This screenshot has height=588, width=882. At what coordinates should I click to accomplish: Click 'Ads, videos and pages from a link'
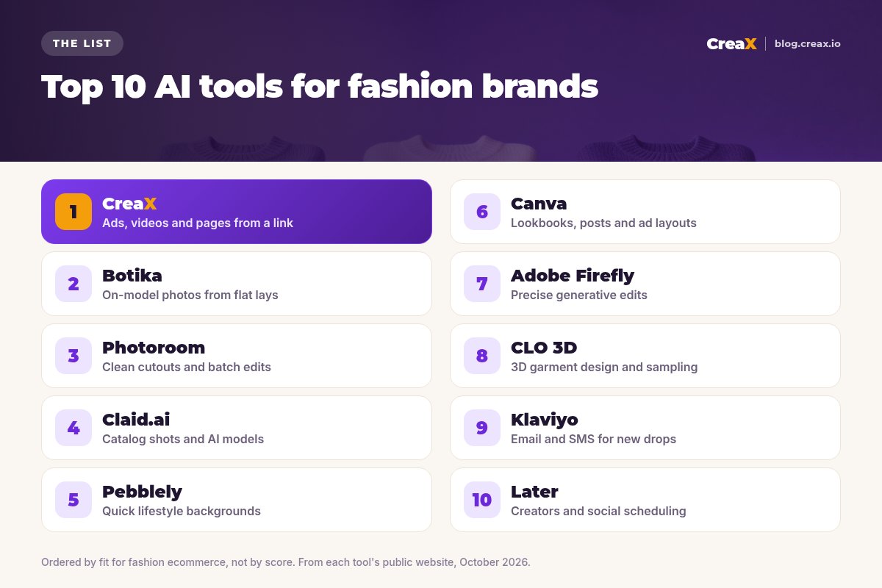(x=198, y=223)
